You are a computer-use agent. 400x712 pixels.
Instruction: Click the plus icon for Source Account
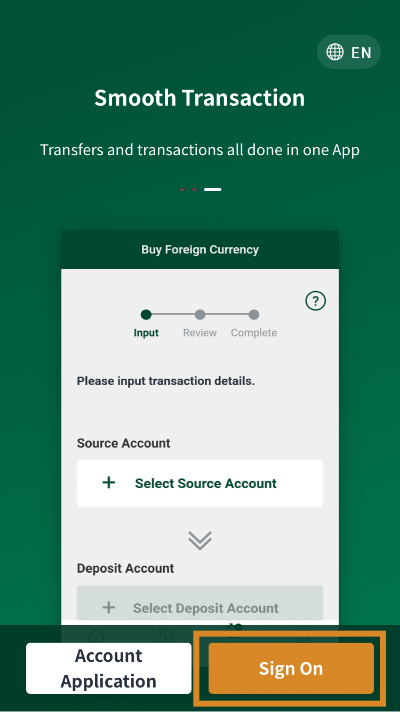point(109,482)
